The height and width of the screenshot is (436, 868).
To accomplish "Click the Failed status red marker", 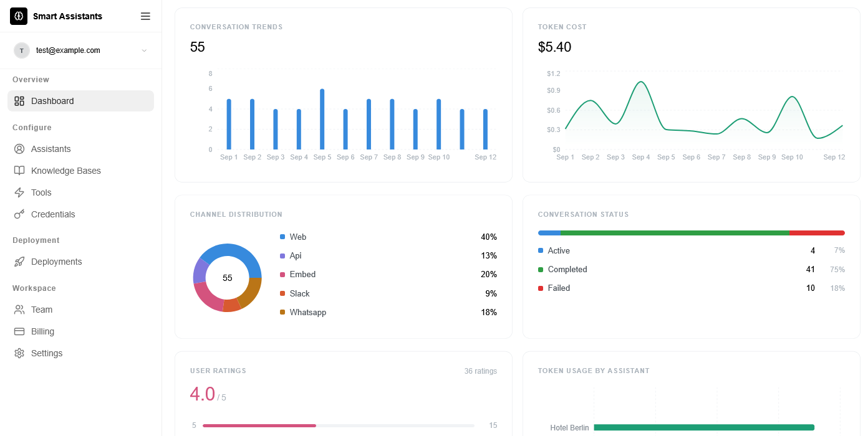I will [x=541, y=288].
